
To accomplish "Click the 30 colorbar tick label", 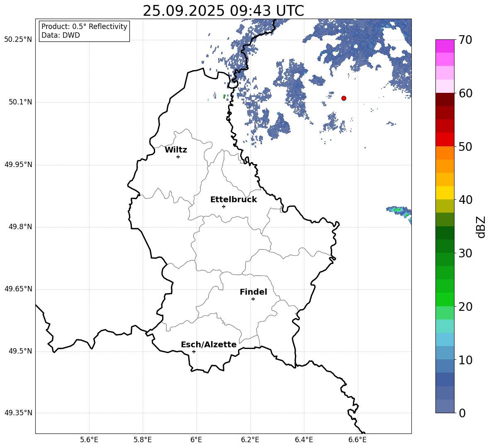I will 465,253.
